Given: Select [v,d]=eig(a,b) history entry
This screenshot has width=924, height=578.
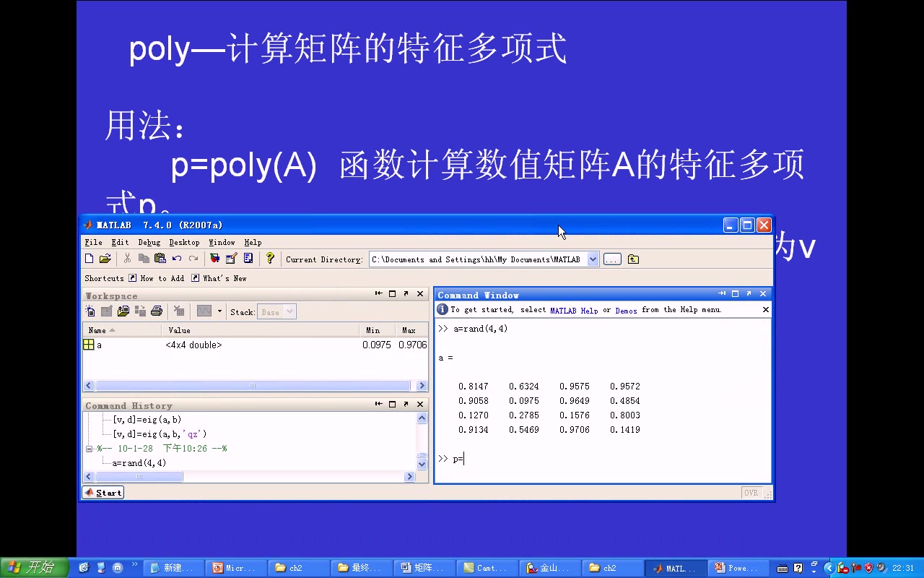Looking at the screenshot, I should click(x=147, y=420).
